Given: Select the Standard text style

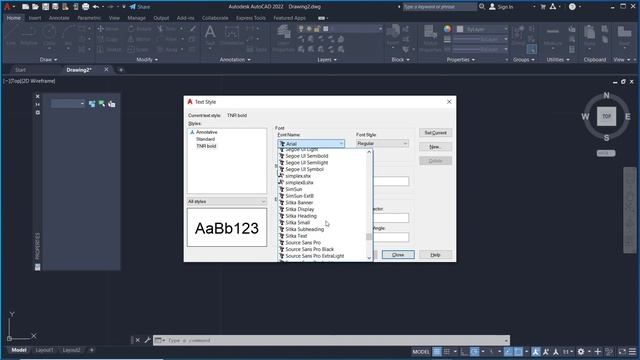Looking at the screenshot, I should point(205,139).
